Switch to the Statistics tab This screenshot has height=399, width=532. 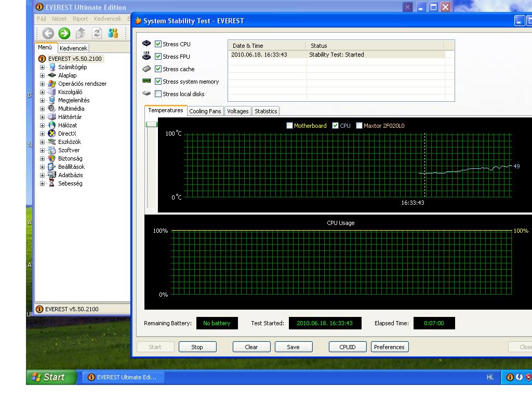(x=265, y=111)
